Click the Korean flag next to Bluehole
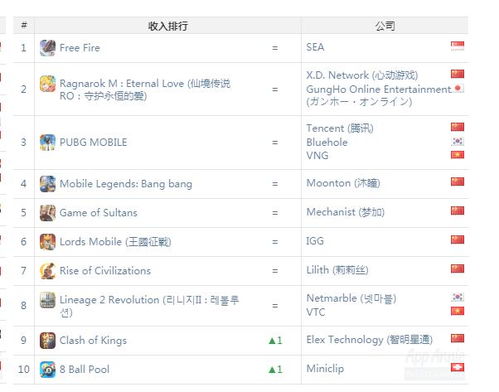The image size is (499, 392). [x=457, y=141]
